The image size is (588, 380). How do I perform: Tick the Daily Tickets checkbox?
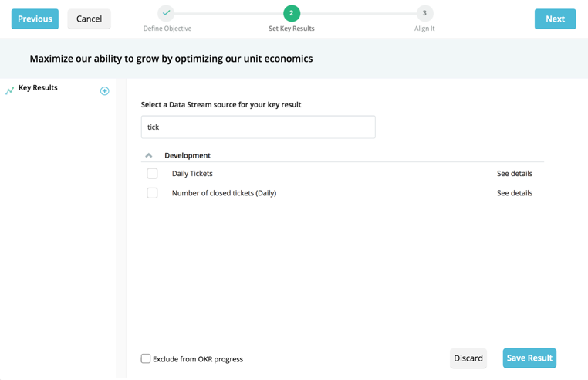point(152,174)
